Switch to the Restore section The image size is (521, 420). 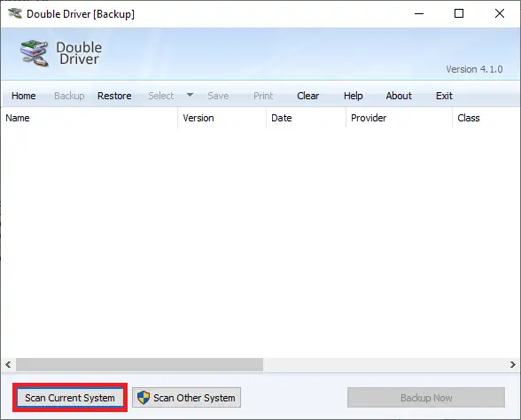tap(114, 96)
